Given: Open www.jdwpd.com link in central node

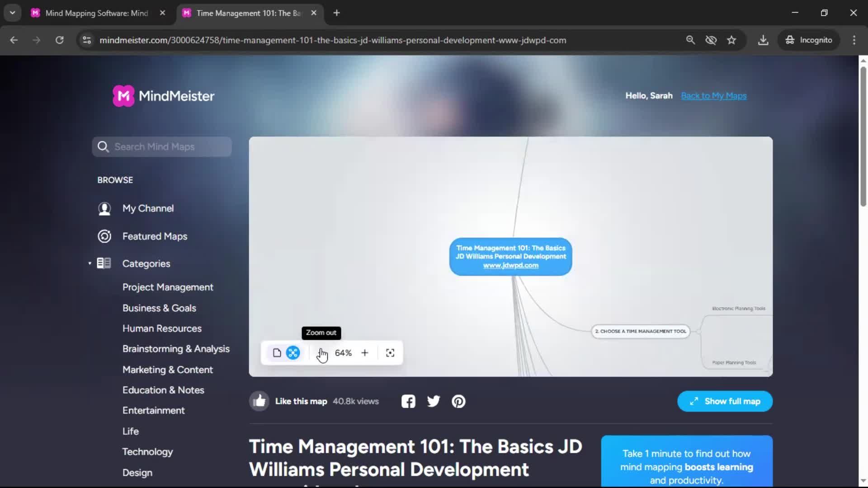Looking at the screenshot, I should pos(510,265).
